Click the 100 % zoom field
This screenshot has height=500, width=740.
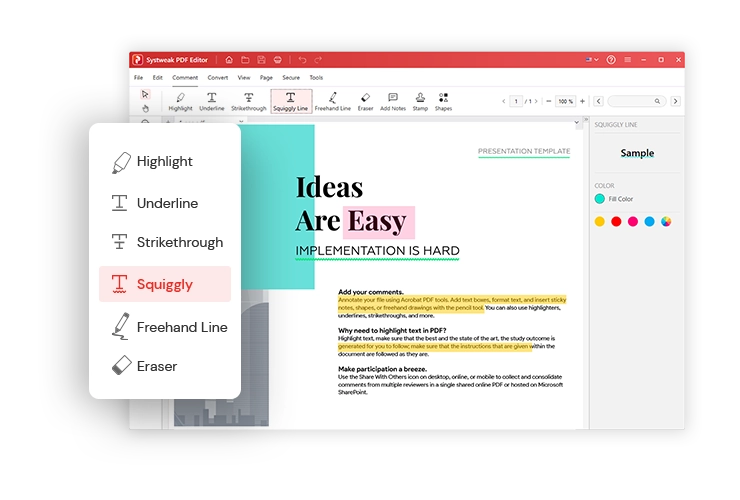[565, 101]
